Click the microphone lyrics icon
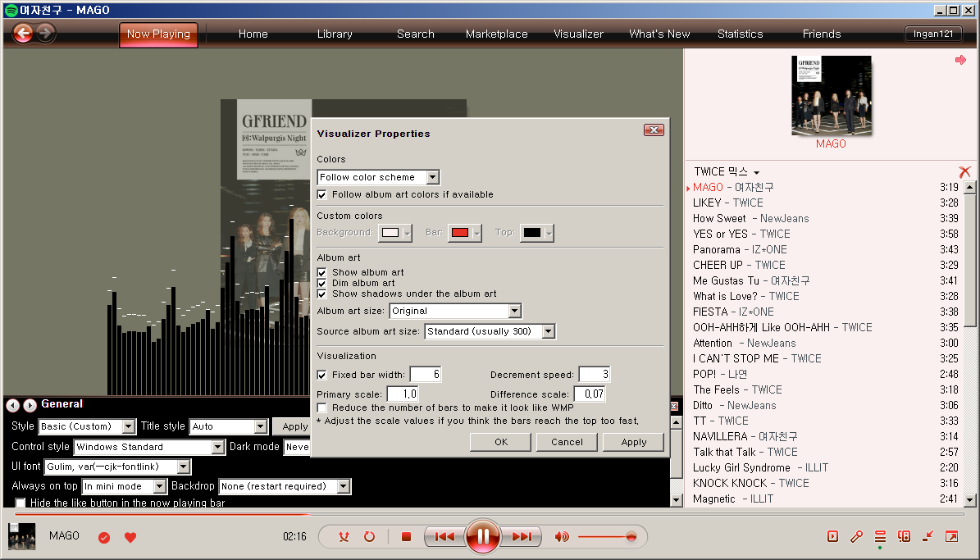 coord(856,536)
